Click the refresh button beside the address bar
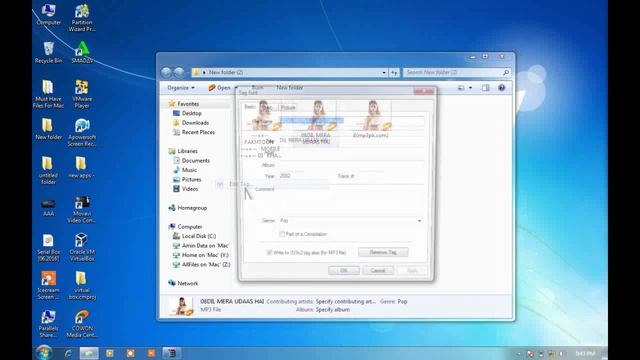This screenshot has height=360, width=640. [x=394, y=72]
